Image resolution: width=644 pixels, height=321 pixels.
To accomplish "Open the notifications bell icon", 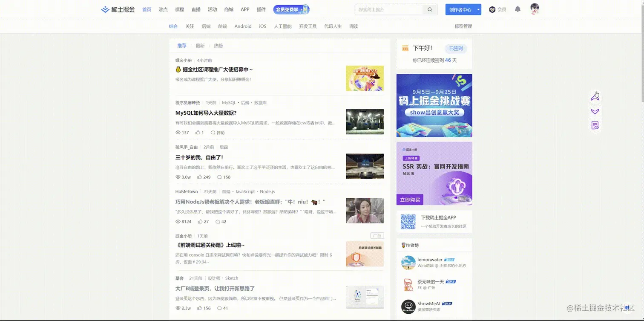I will (x=517, y=9).
